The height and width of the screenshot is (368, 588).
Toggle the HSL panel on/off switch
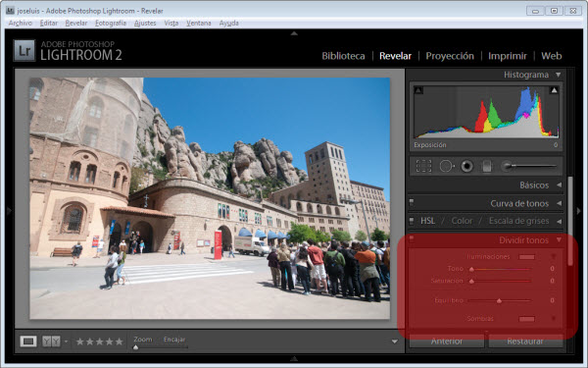[412, 221]
